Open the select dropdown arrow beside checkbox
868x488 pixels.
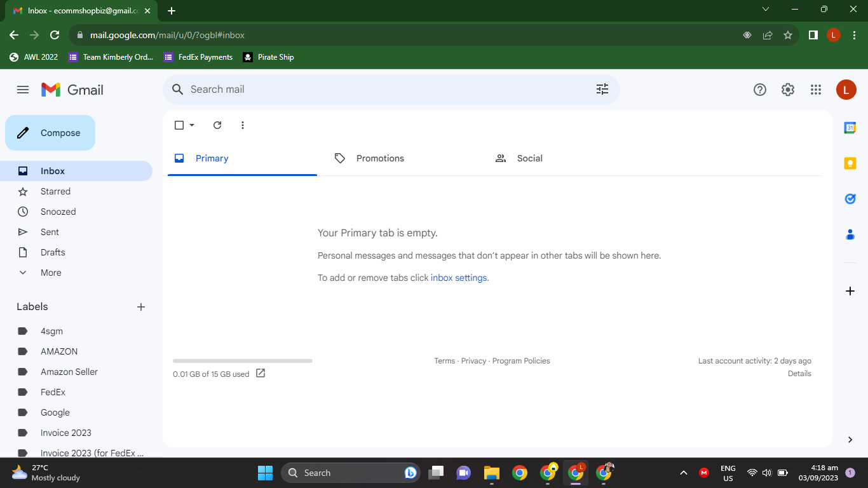[192, 125]
